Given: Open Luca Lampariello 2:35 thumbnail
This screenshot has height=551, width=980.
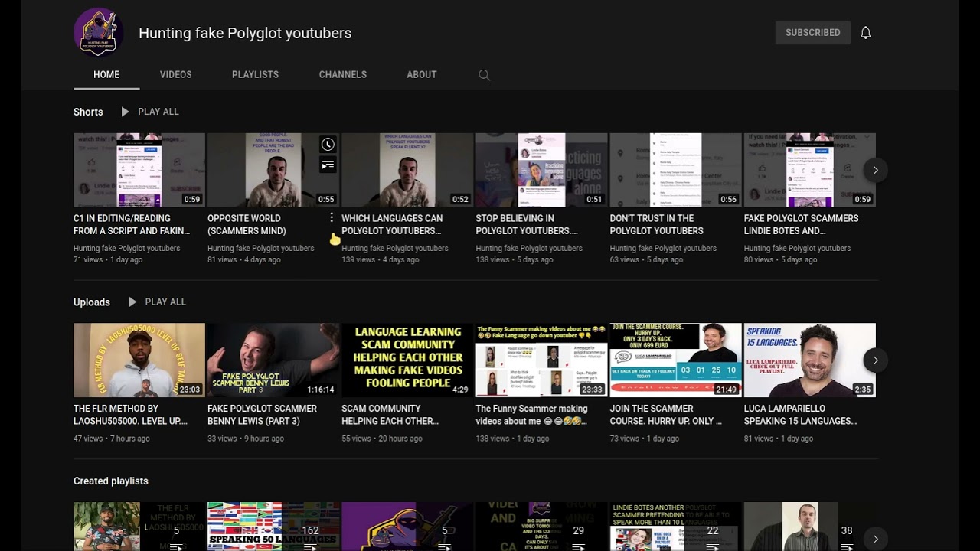Looking at the screenshot, I should [809, 360].
